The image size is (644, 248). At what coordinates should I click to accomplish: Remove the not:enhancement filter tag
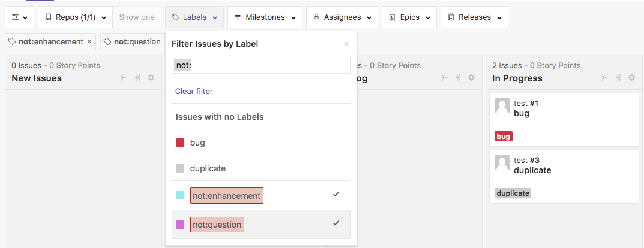[x=89, y=42]
